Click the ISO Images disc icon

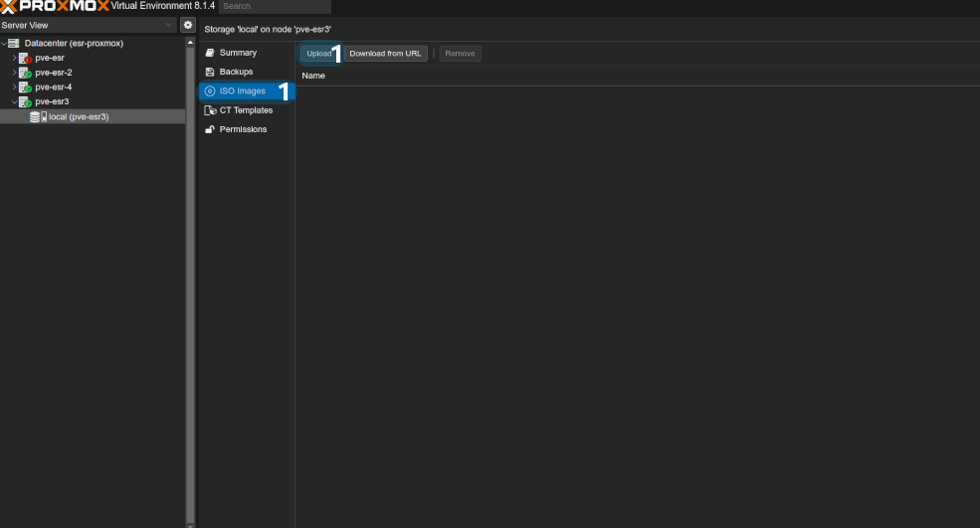[x=210, y=91]
